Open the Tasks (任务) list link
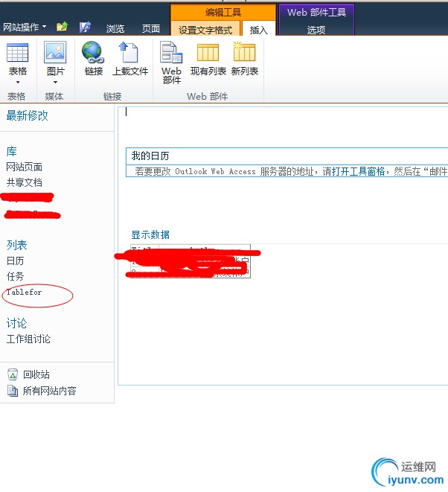Image resolution: width=448 pixels, height=492 pixels. 15,276
